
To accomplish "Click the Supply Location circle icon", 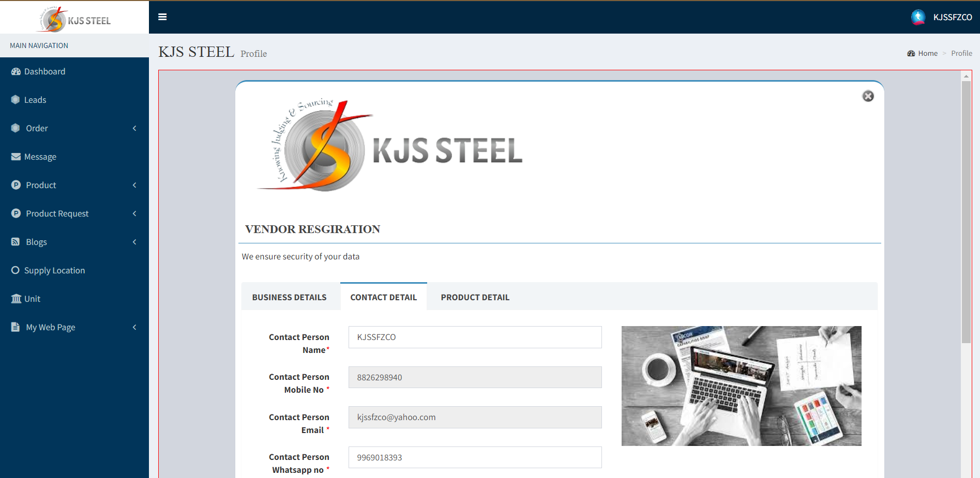I will pos(16,270).
